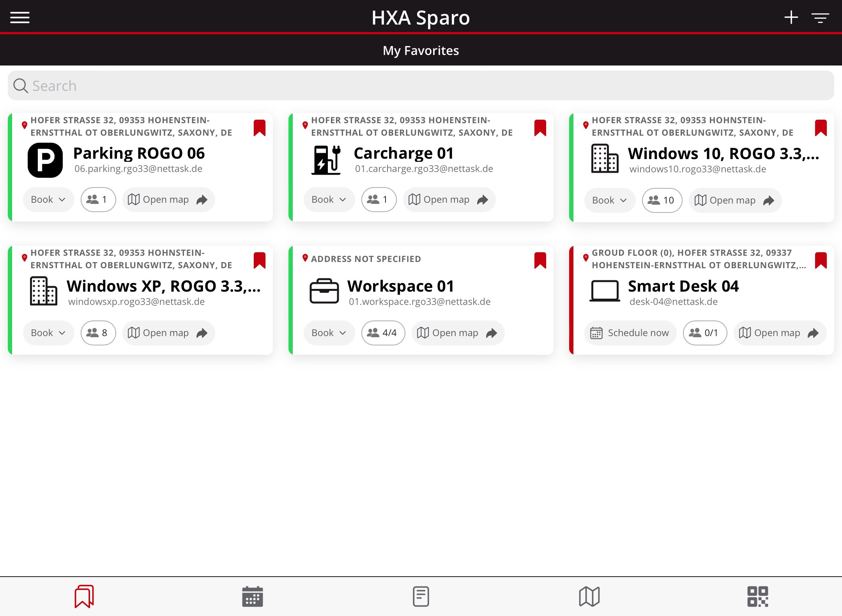Open map for Windows 10, ROGO 3.3

(x=734, y=200)
